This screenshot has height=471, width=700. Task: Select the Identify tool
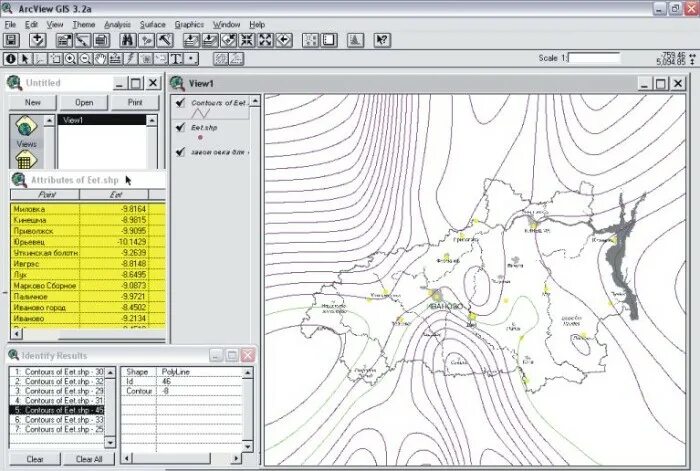[11, 58]
